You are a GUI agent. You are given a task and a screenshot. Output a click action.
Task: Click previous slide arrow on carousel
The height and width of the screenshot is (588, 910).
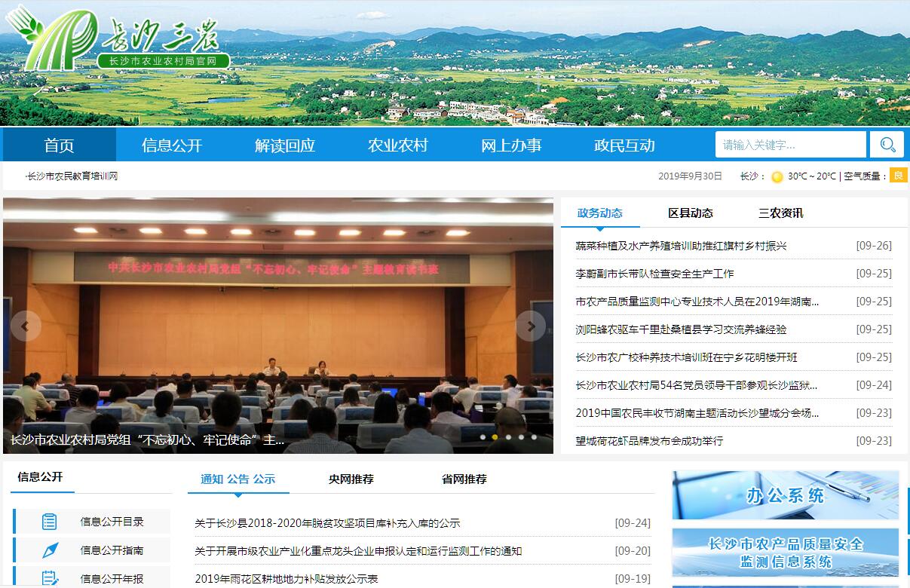[x=26, y=326]
